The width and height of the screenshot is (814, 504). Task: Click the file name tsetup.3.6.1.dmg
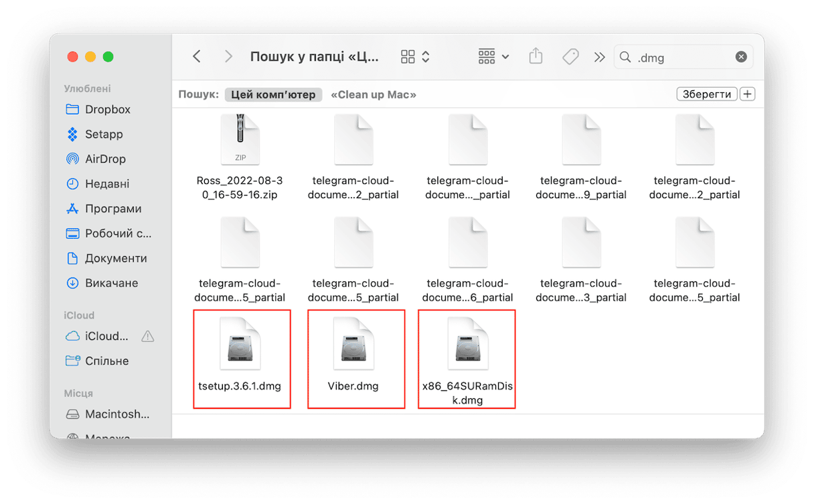(240, 386)
